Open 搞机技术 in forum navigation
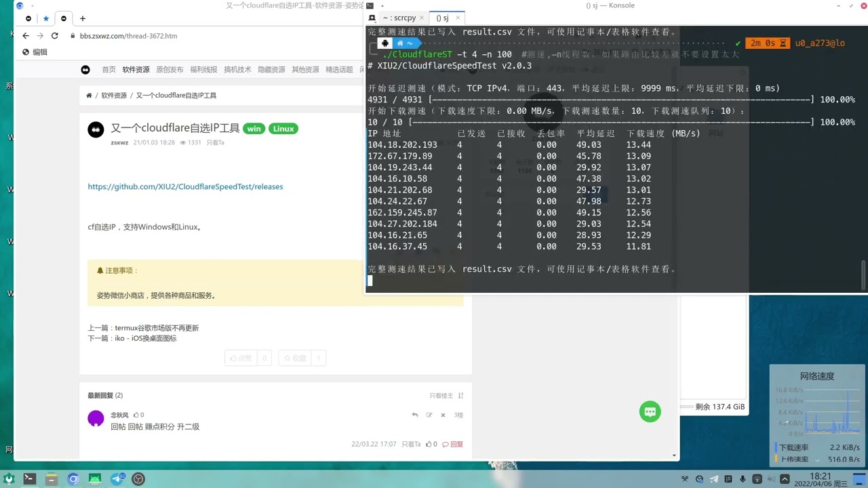 237,70
